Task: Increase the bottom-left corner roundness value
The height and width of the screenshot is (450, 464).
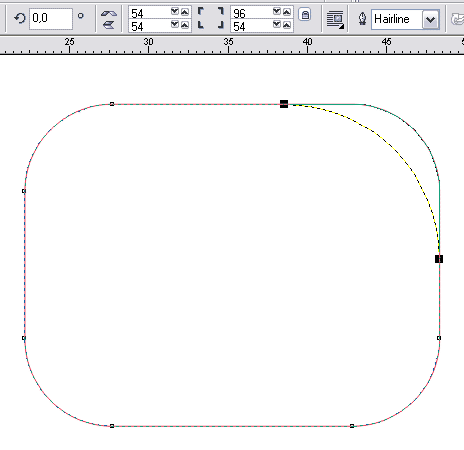Action: coord(185,25)
